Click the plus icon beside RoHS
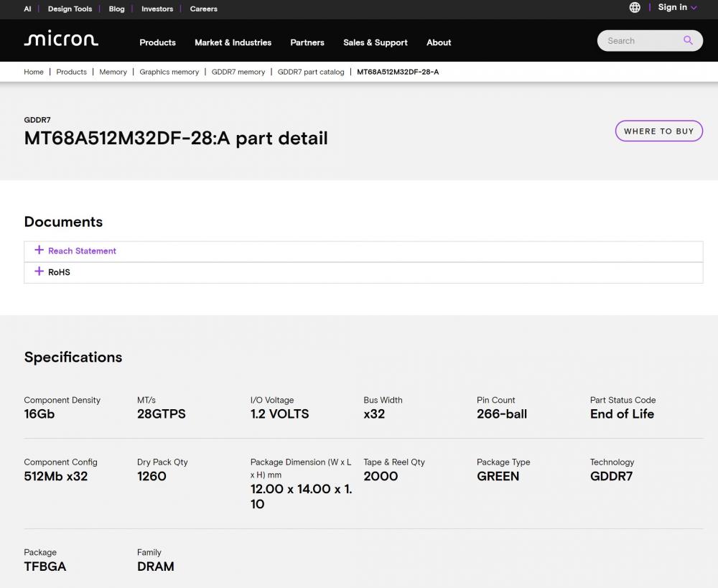Image resolution: width=718 pixels, height=588 pixels. point(39,271)
